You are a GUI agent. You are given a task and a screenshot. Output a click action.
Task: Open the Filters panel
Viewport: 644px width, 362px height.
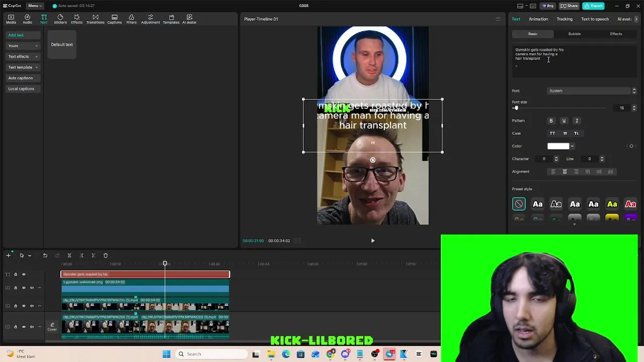(131, 19)
